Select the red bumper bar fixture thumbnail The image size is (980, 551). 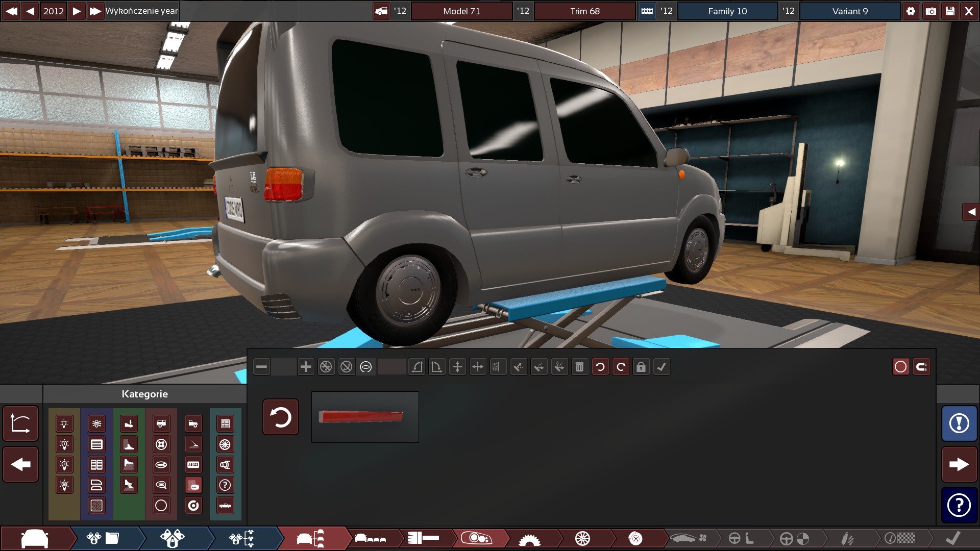pos(365,417)
